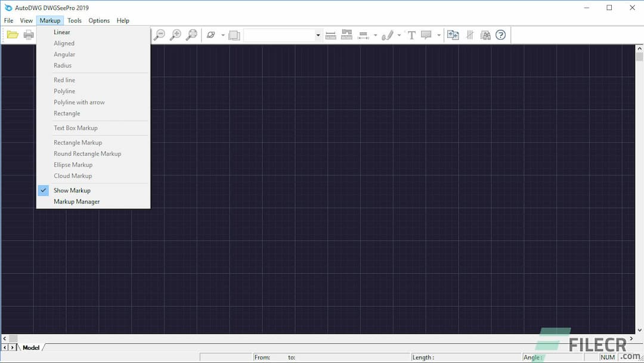Image resolution: width=644 pixels, height=363 pixels.
Task: Expand the callout markup dropdown arrow
Action: (439, 35)
